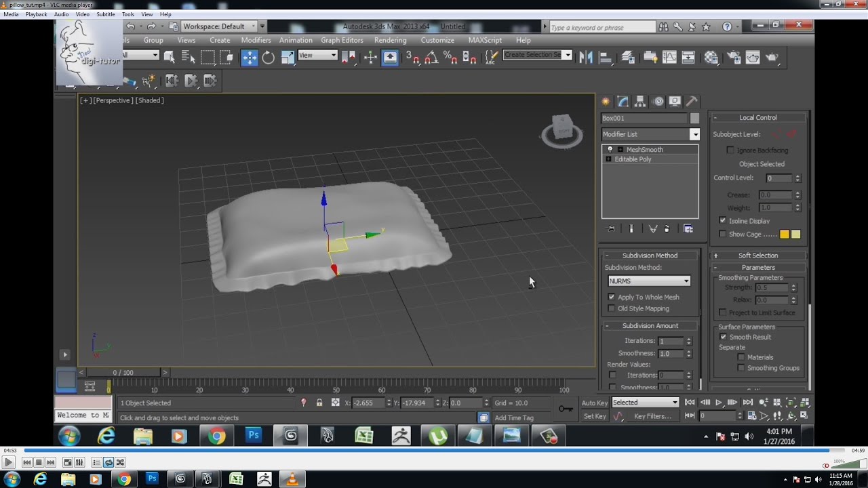
Task: Uncheck Apply To Whole Mesh
Action: pyautogui.click(x=612, y=297)
